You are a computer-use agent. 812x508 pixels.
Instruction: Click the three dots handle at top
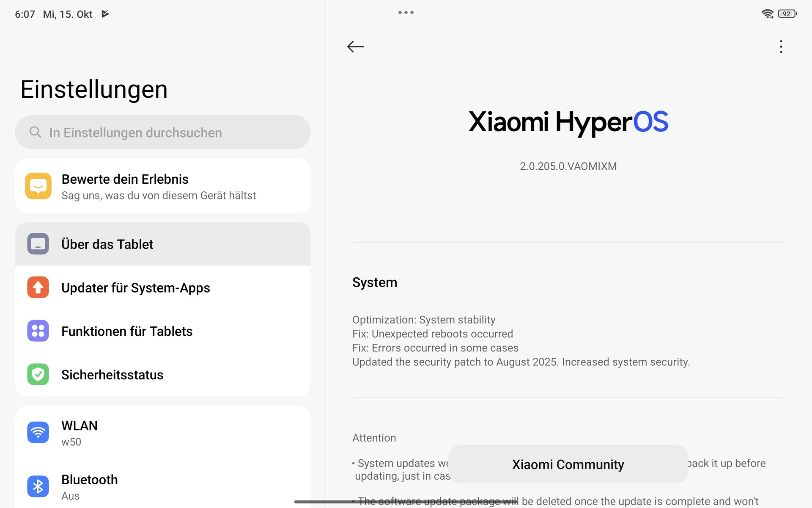(x=406, y=13)
